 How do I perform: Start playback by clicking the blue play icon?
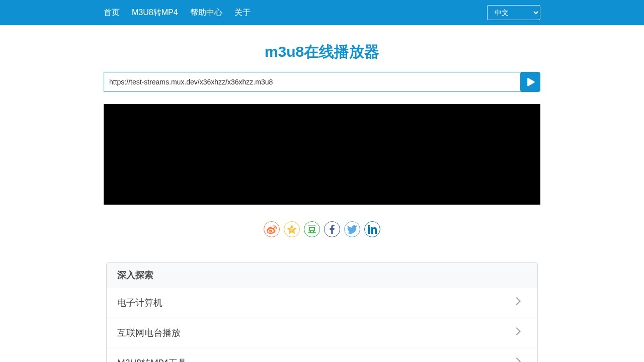click(530, 82)
